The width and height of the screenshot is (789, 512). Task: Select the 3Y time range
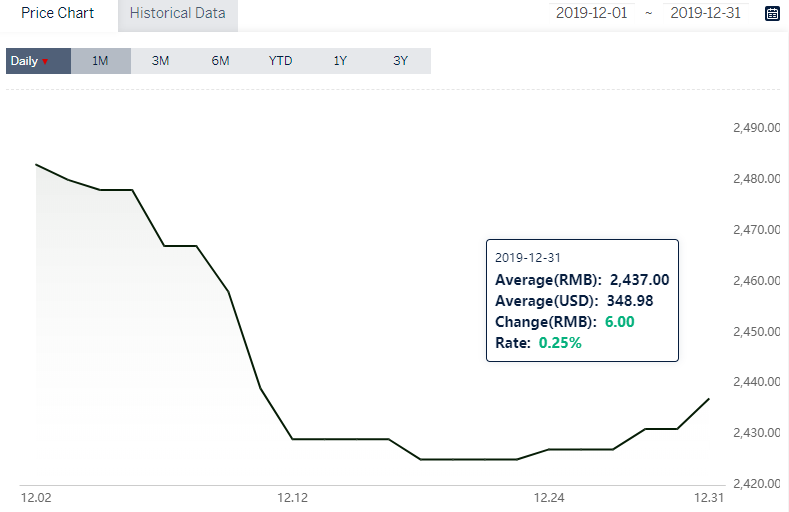point(401,61)
